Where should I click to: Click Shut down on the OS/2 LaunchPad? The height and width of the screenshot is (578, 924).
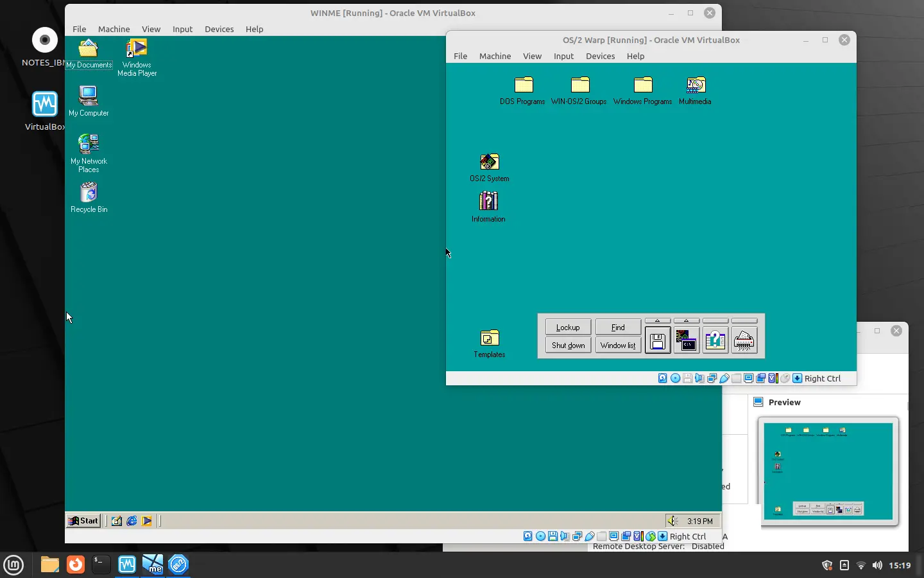[x=568, y=345]
